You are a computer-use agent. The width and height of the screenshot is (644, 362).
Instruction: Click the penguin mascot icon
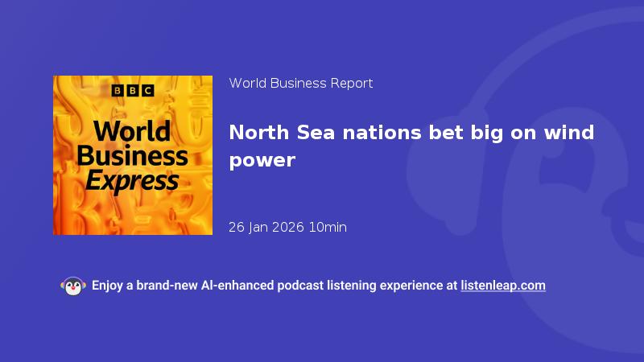click(73, 286)
